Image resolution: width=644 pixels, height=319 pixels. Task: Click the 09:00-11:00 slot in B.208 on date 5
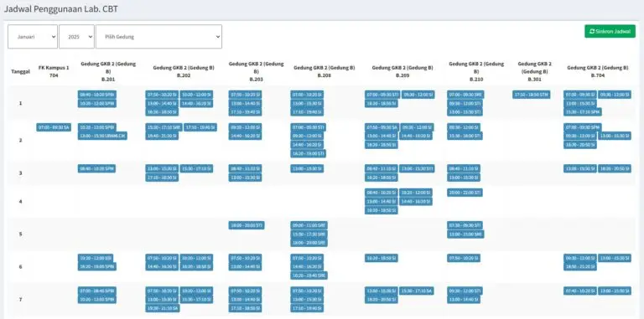(309, 225)
